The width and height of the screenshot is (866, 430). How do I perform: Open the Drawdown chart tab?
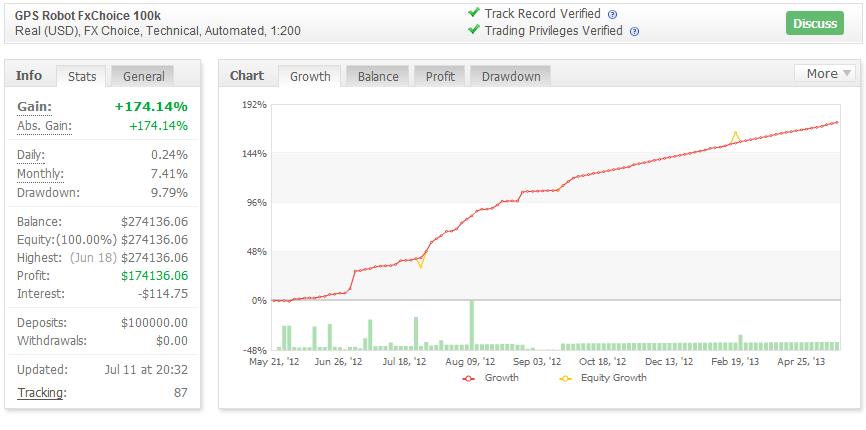(509, 76)
